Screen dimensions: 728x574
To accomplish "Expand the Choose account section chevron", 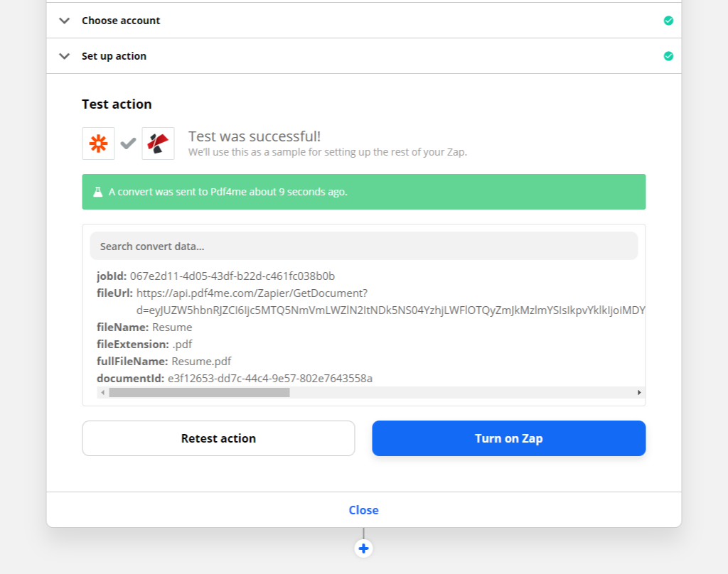I will [x=65, y=21].
